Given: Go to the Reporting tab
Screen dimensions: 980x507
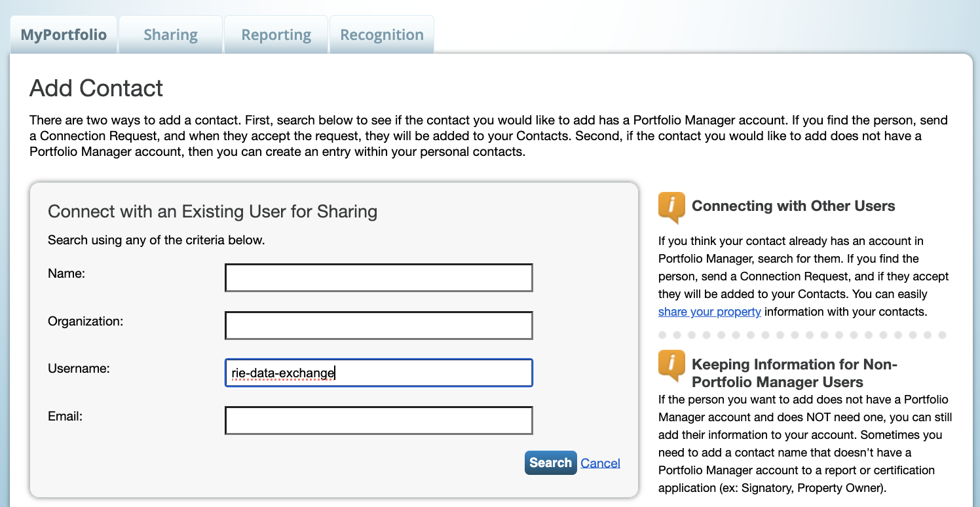Looking at the screenshot, I should (x=276, y=35).
